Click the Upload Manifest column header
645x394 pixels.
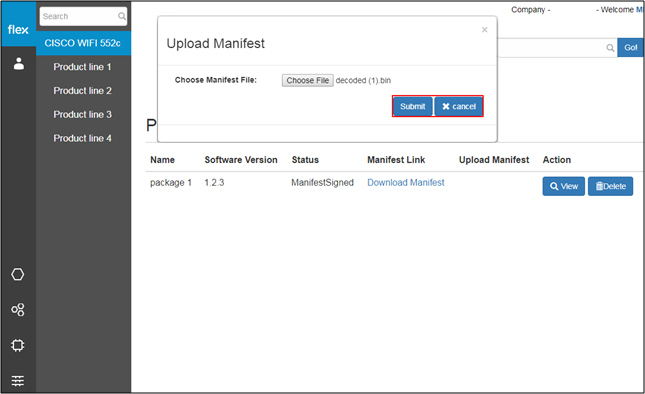[x=494, y=160]
